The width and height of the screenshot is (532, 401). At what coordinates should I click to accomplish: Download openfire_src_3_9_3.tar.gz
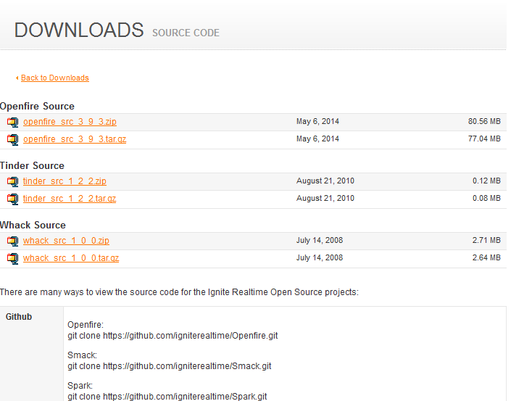(75, 139)
